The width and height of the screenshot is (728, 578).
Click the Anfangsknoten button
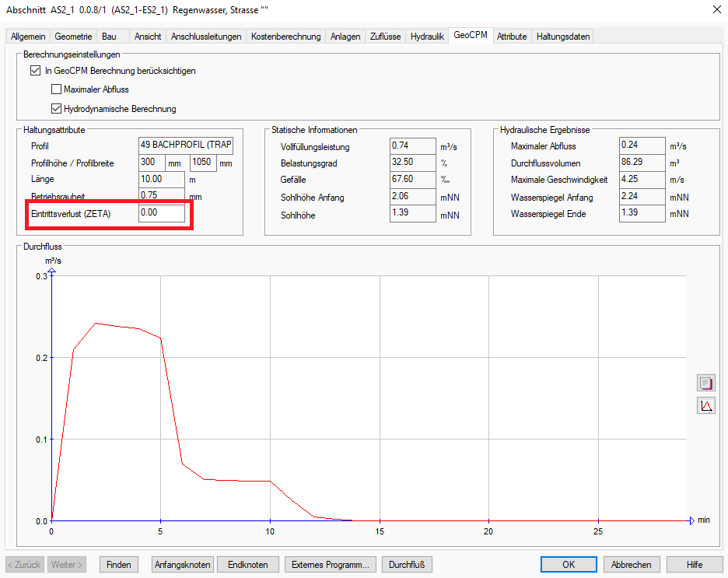[182, 565]
